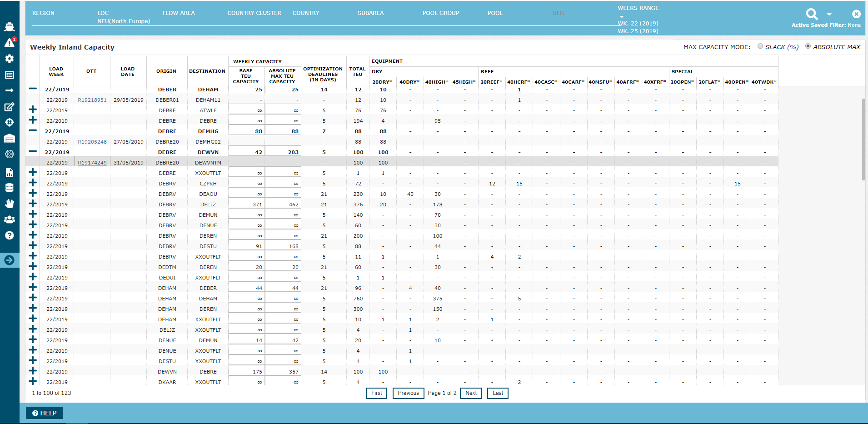Open the settings gear icon in sidebar
The image size is (868, 424).
[9, 59]
